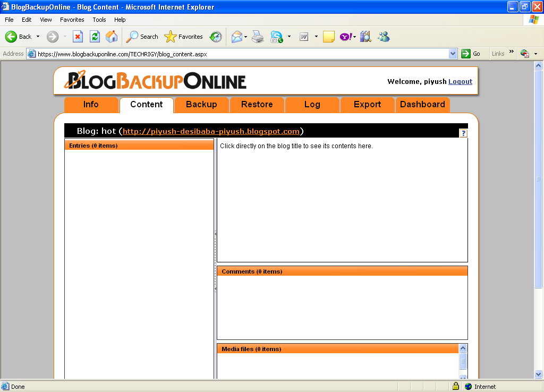This screenshot has width=544, height=392.
Task: Click the Edit with Word icon
Action: [x=304, y=37]
